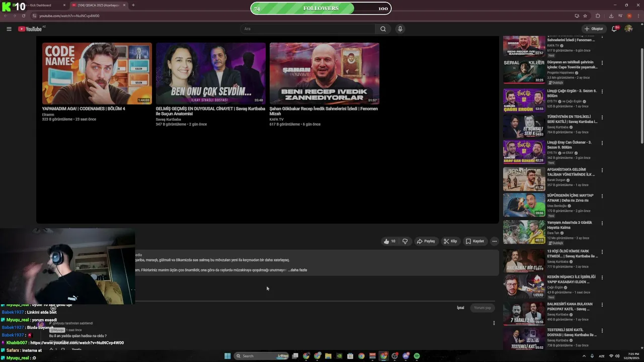Open Windows Start menu

click(227, 356)
